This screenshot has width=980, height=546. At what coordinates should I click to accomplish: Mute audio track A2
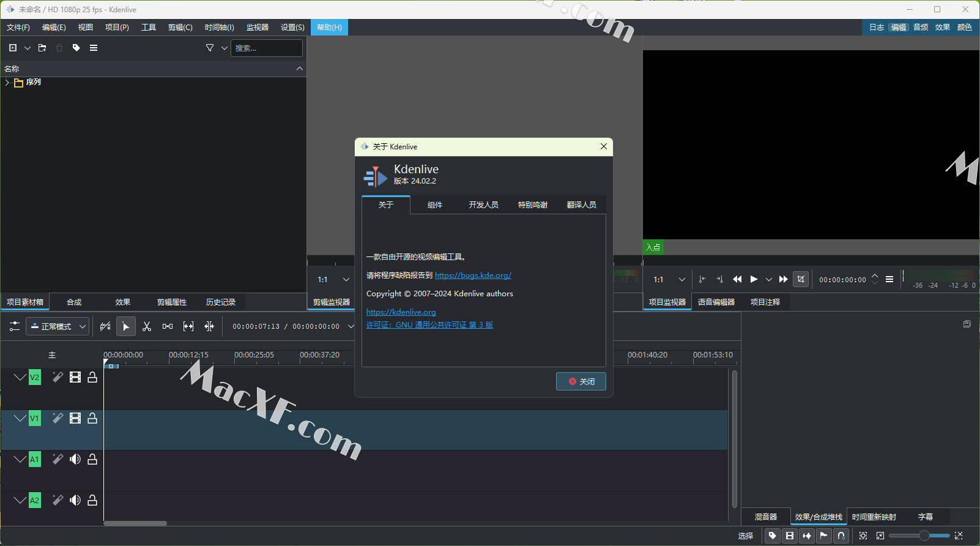[75, 500]
